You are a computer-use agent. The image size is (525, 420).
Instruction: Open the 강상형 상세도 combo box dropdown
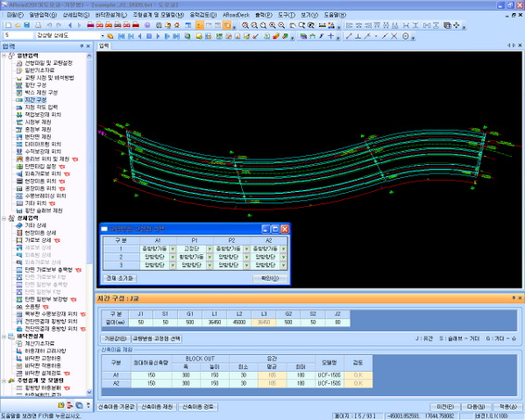click(102, 36)
